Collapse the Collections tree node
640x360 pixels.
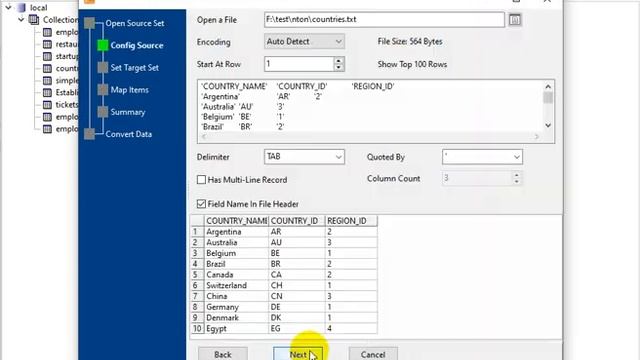(x=21, y=20)
